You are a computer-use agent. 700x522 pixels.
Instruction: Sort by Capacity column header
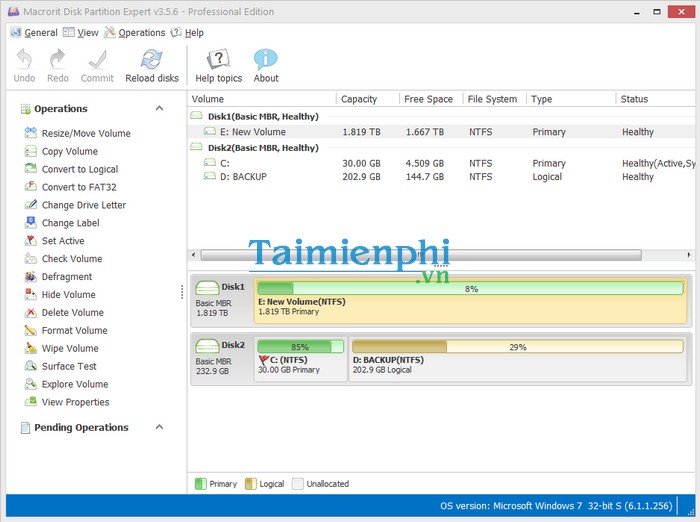tap(368, 99)
